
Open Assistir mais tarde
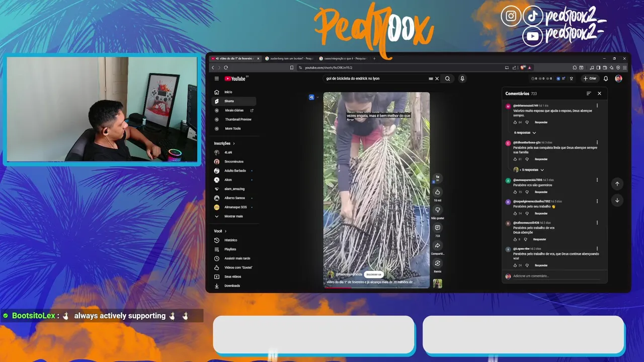click(234, 258)
